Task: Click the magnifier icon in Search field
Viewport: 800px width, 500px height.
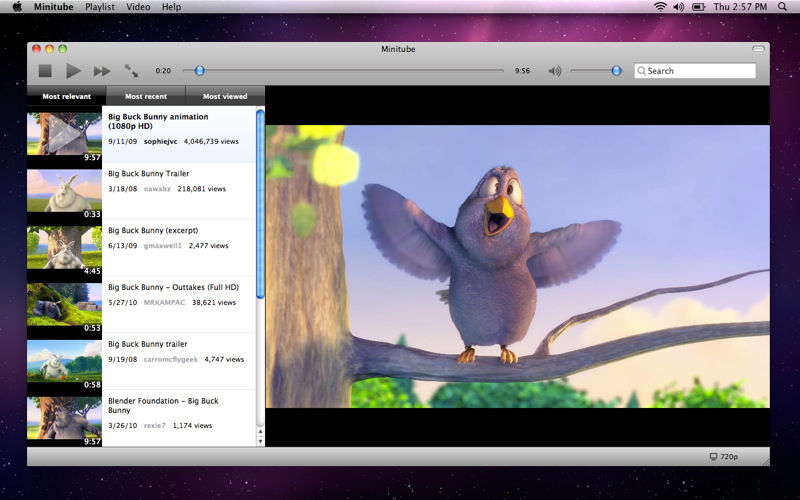Action: pyautogui.click(x=641, y=71)
